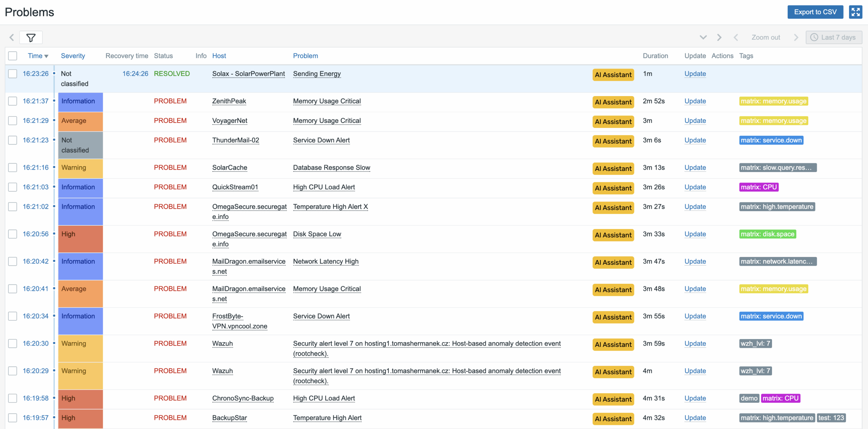Expand time selector down chevron

[703, 38]
